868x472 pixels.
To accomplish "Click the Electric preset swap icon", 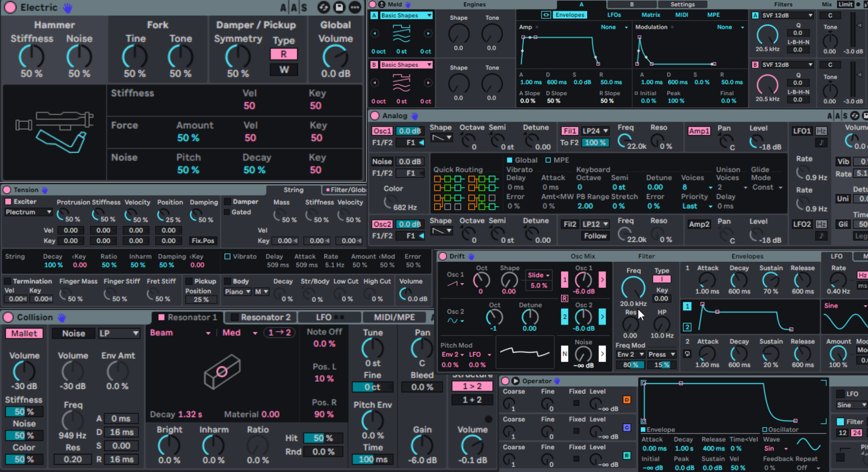I will tap(324, 7).
